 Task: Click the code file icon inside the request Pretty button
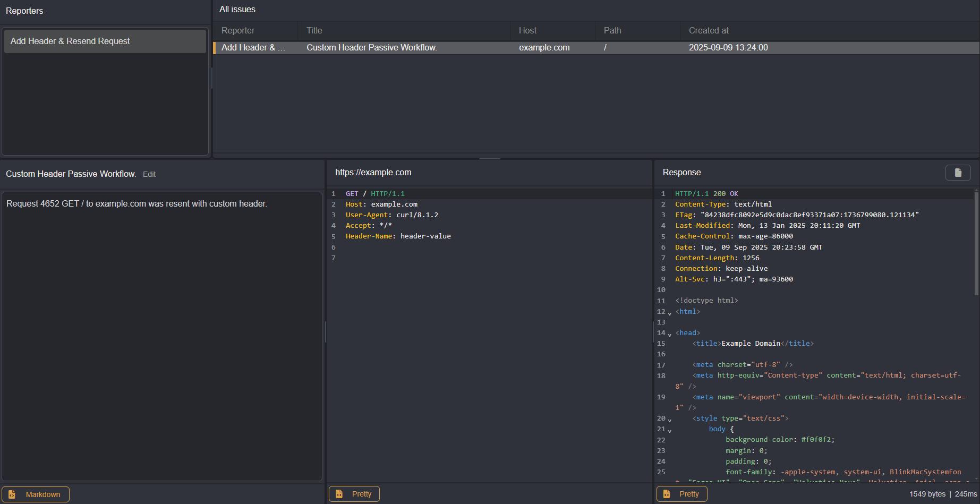pyautogui.click(x=340, y=494)
